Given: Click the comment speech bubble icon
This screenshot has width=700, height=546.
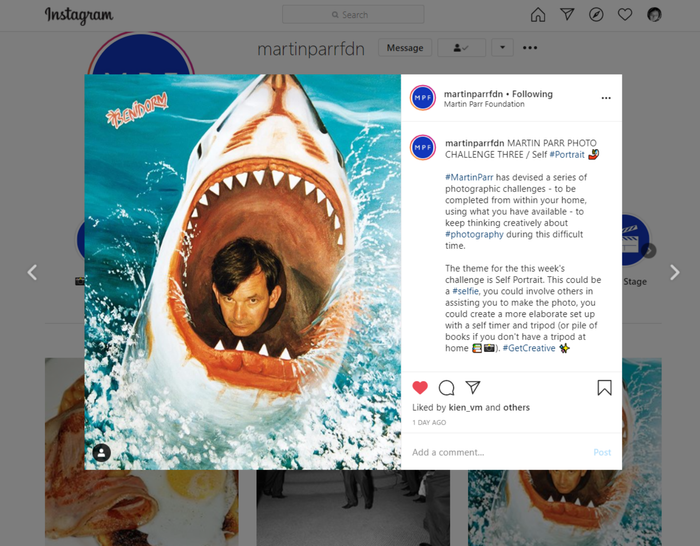Looking at the screenshot, I should pos(447,388).
